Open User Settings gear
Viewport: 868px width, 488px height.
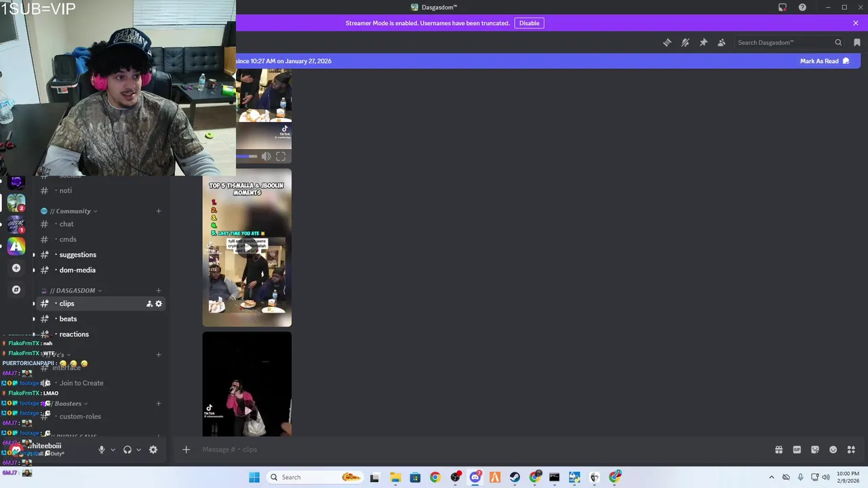pyautogui.click(x=153, y=449)
